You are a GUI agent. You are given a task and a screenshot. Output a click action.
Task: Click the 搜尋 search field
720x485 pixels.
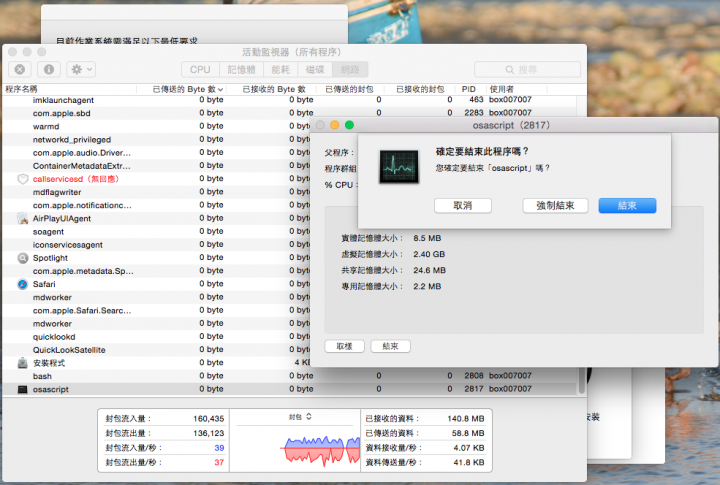point(527,69)
